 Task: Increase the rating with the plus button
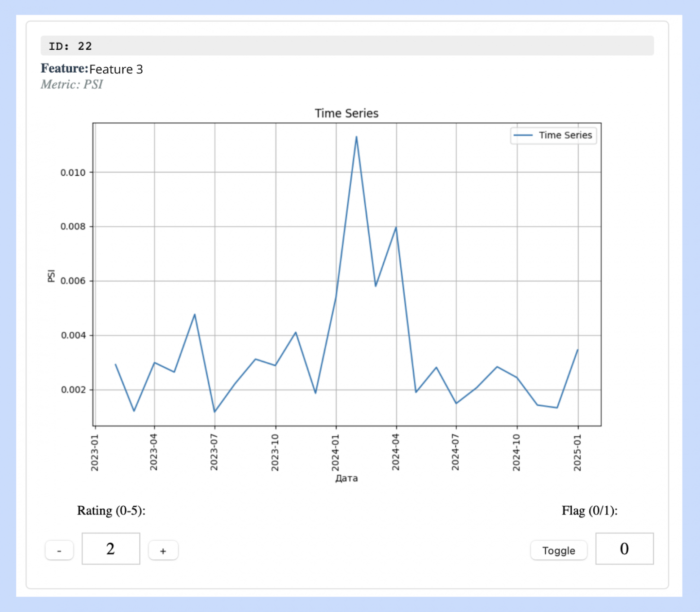163,551
